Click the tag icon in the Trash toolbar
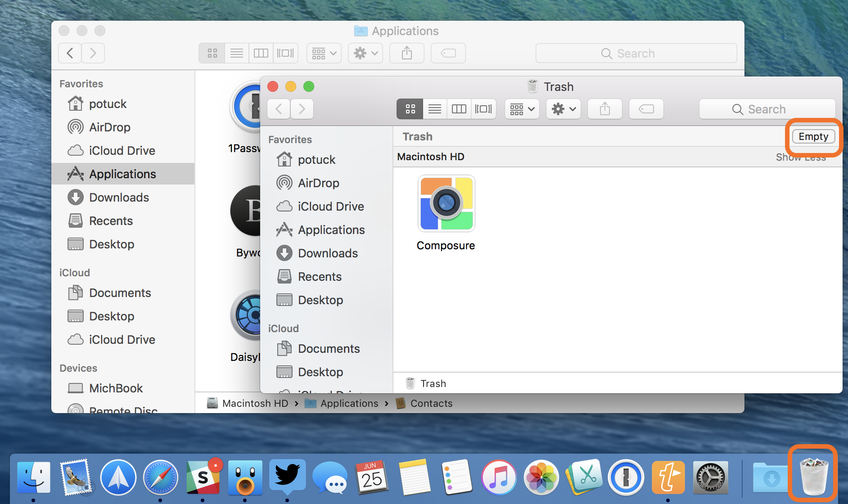848x504 pixels. pyautogui.click(x=646, y=108)
